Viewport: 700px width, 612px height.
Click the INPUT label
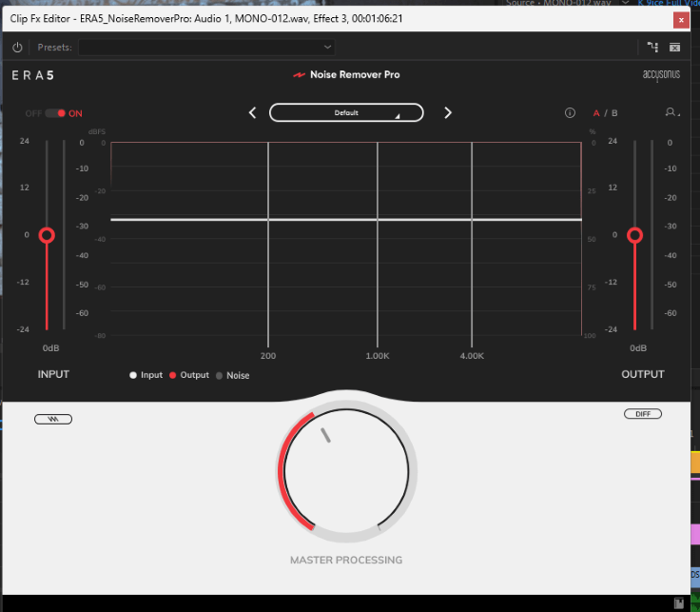pos(53,374)
